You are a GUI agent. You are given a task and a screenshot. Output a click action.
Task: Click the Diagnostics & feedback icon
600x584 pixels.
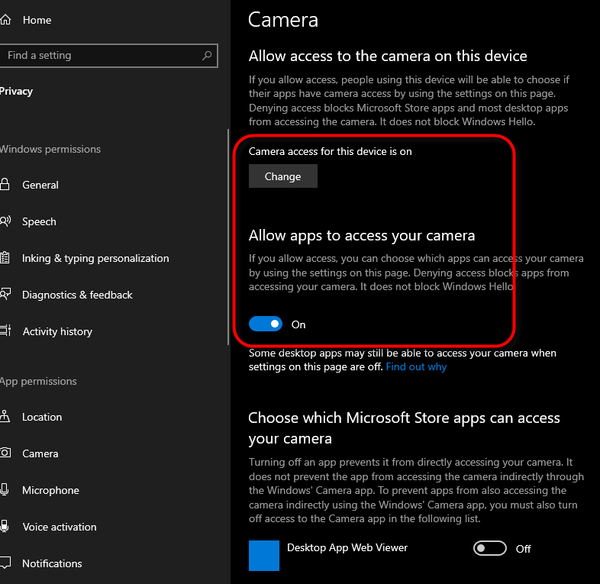pos(5,295)
